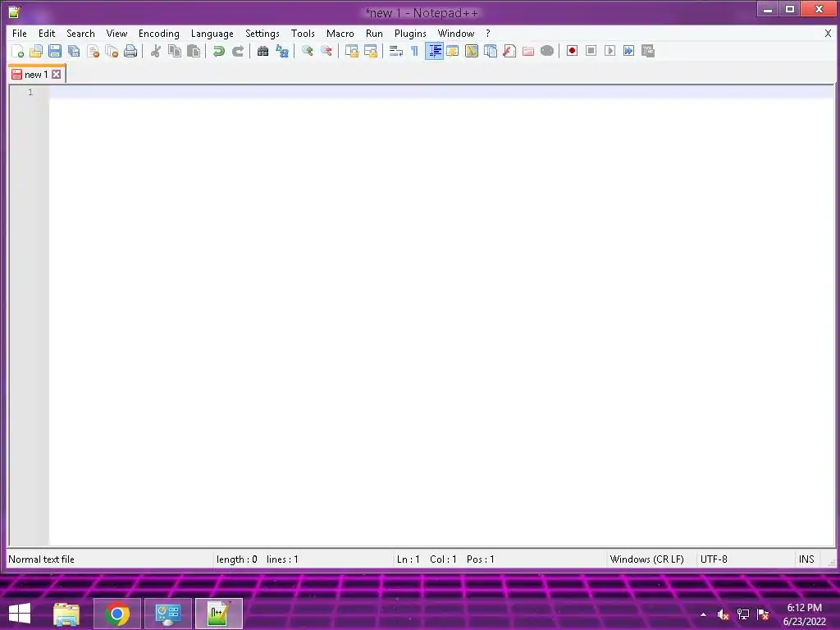Zoom out using the magnifier minus icon
Image resolution: width=840 pixels, height=630 pixels.
tap(326, 51)
